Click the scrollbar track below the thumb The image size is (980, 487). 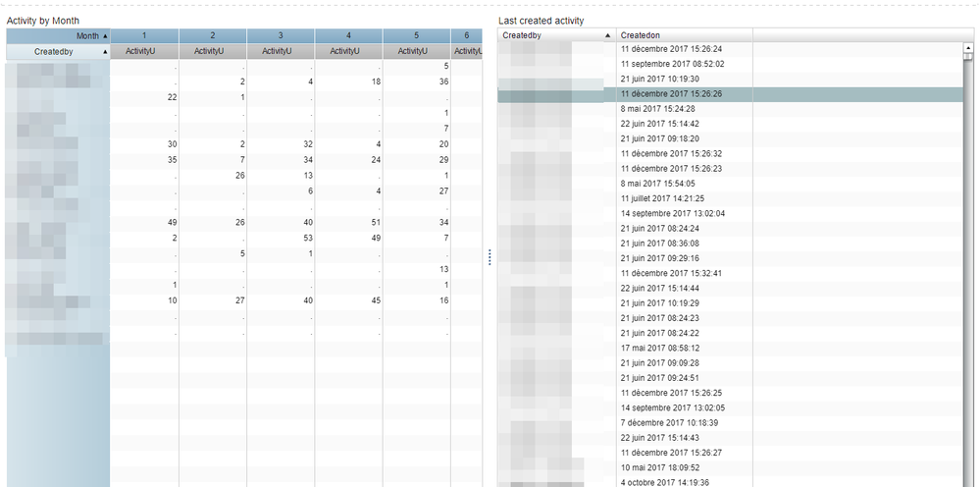tap(969, 275)
